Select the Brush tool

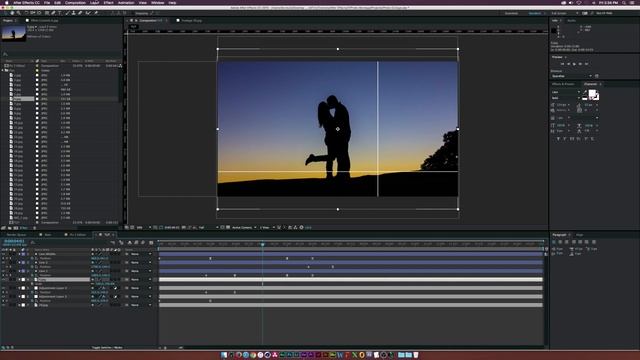point(67,13)
